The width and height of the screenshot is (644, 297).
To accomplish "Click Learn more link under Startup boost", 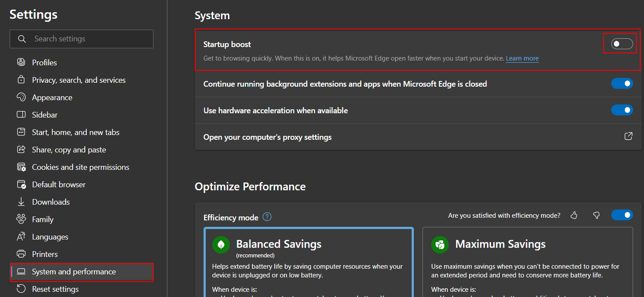I will (x=522, y=58).
